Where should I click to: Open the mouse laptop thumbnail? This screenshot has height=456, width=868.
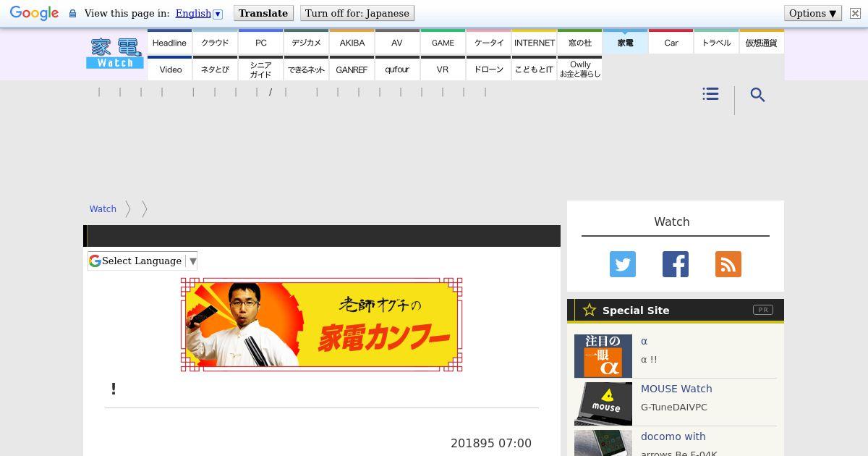click(x=603, y=404)
